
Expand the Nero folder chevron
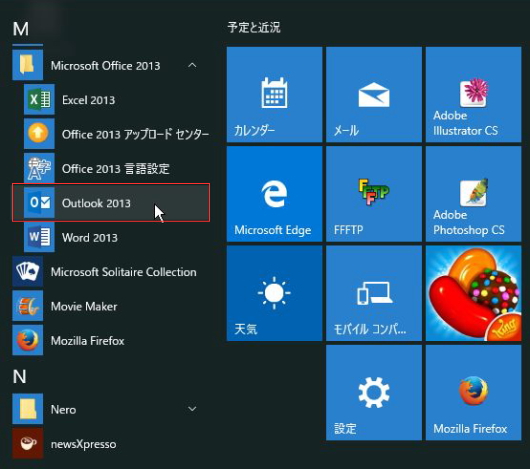coord(192,409)
